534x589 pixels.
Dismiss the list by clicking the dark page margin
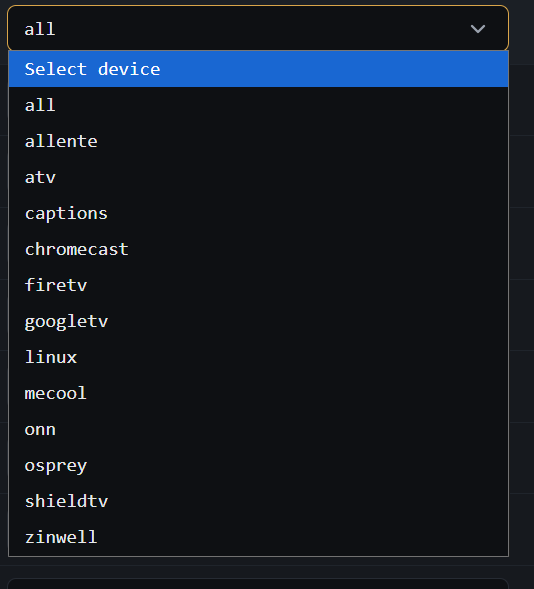pyautogui.click(x=522, y=301)
